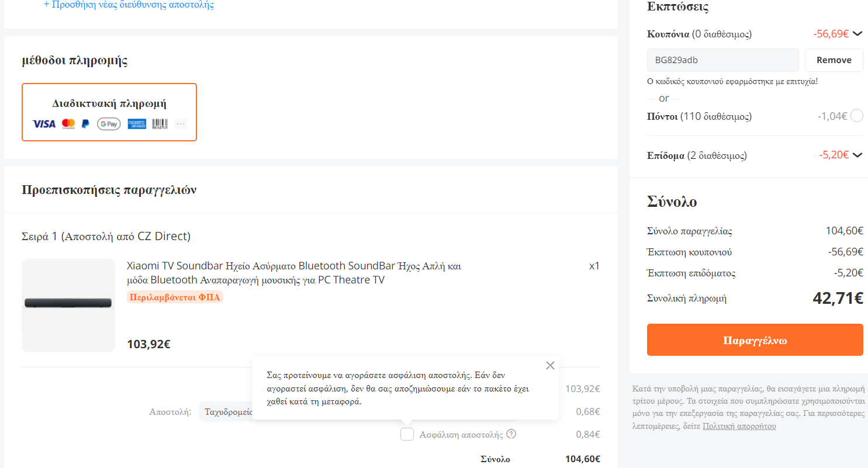
Task: Expand the Επίδομα allowance chevron
Action: click(857, 155)
